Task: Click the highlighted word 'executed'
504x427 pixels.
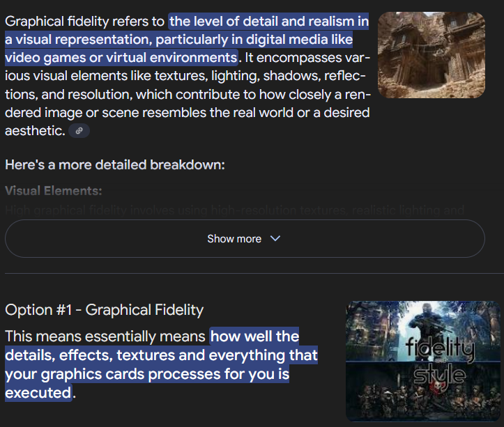Action: 38,393
